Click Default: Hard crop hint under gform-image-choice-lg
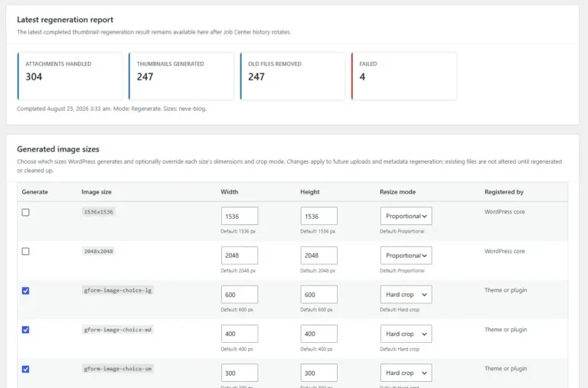588x388 pixels. [400, 310]
